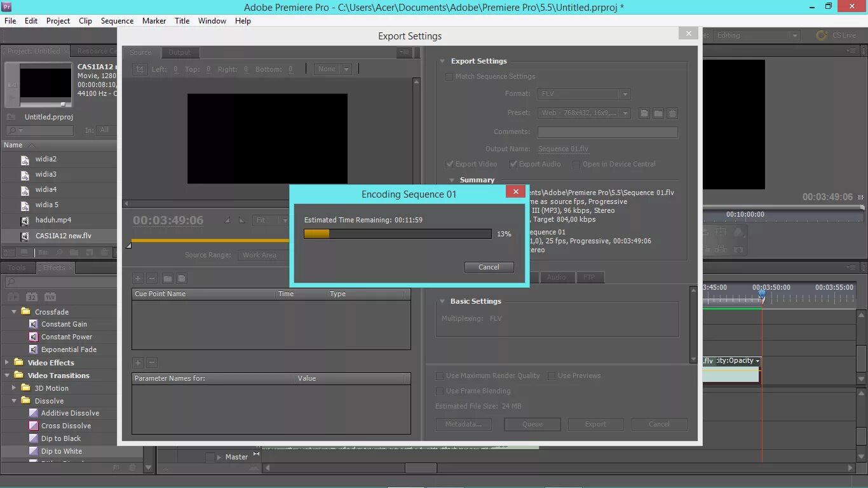Click the Metadata... button
The image size is (868, 488).
463,424
